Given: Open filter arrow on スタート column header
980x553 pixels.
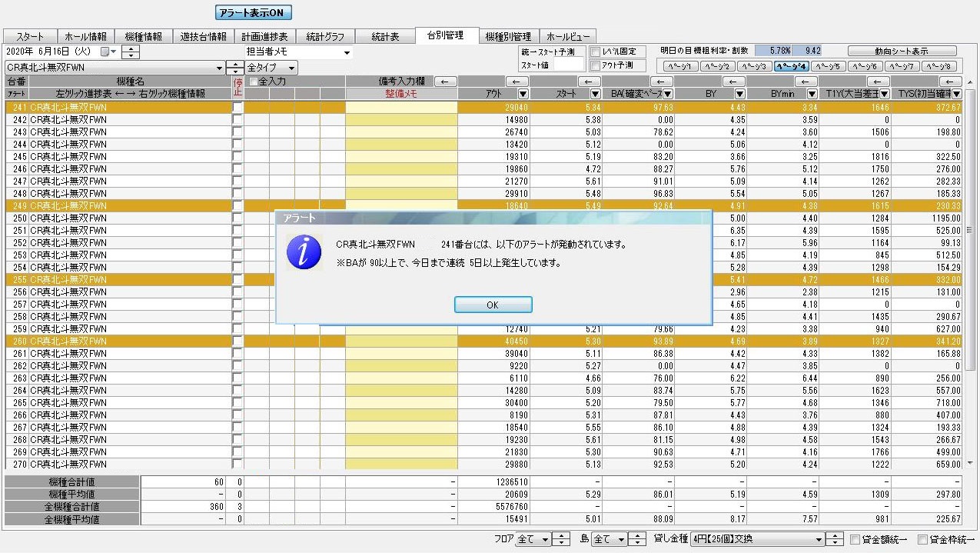Looking at the screenshot, I should (x=593, y=94).
